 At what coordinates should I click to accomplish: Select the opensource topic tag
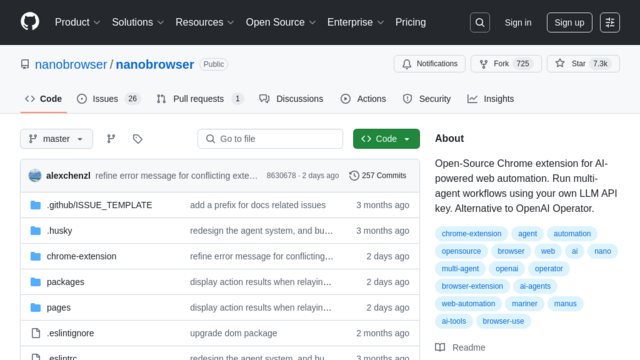coord(461,251)
